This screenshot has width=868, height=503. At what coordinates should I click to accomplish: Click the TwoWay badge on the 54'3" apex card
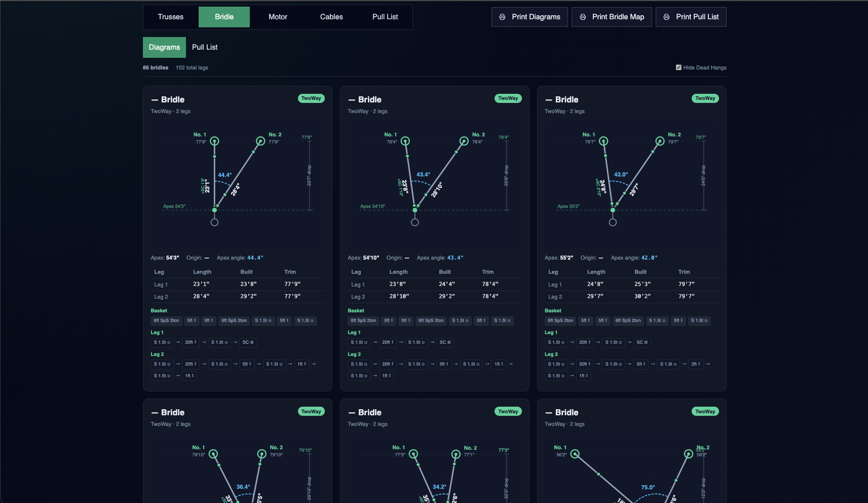311,98
